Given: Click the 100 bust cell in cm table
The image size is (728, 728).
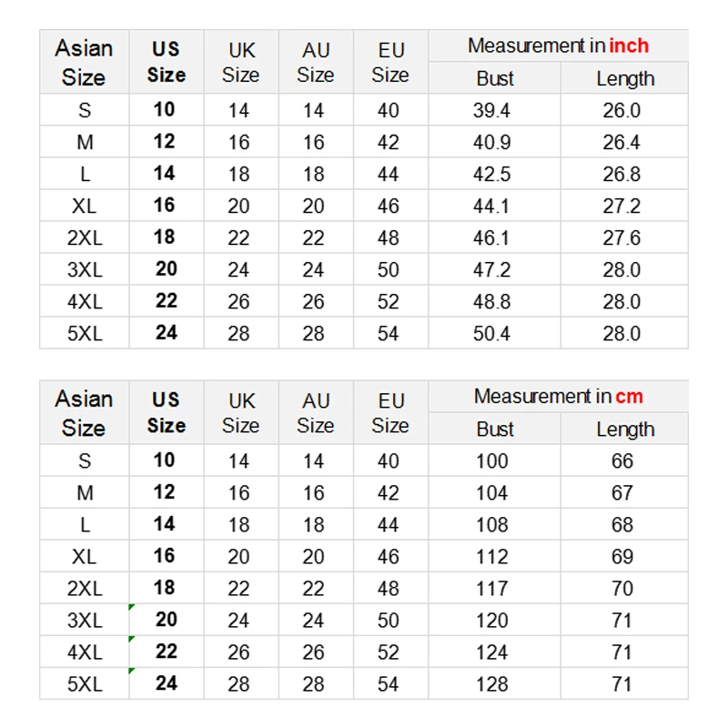Looking at the screenshot, I should [492, 460].
